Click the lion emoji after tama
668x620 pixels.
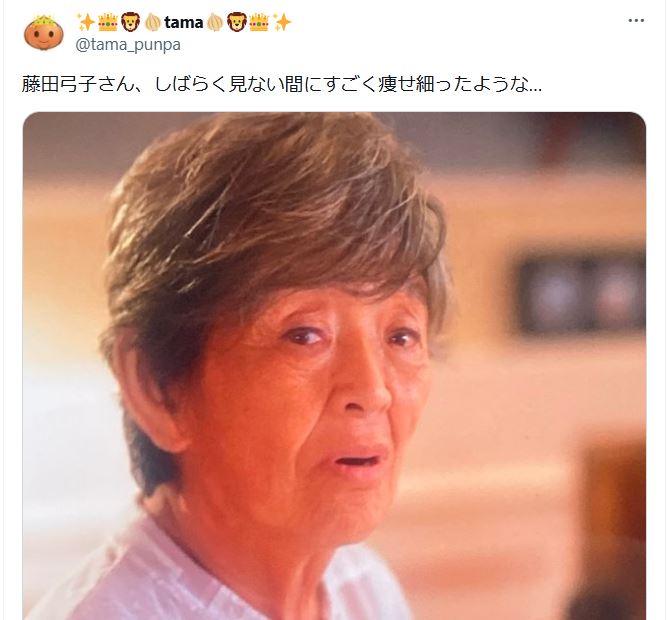click(236, 22)
